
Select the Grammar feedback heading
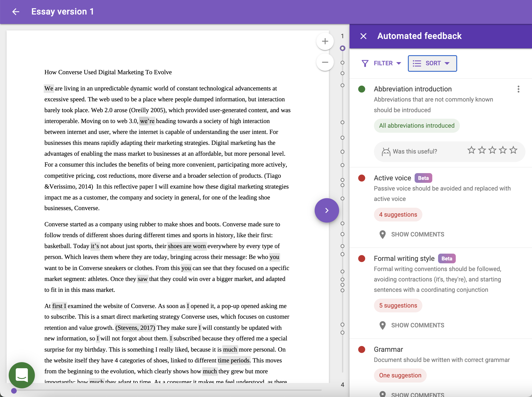(388, 349)
